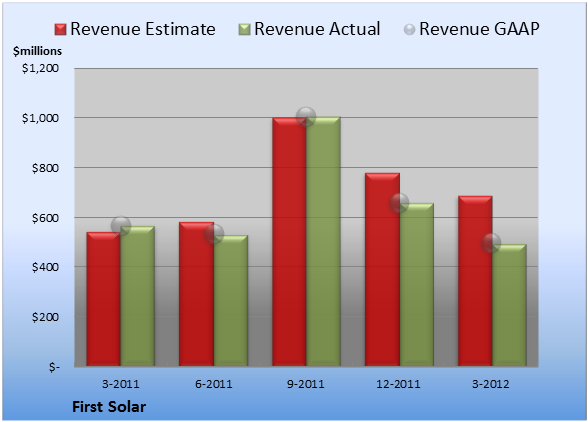Image resolution: width=588 pixels, height=422 pixels.
Task: Click the red Revenue Estimate legend swatch
Action: tap(60, 29)
